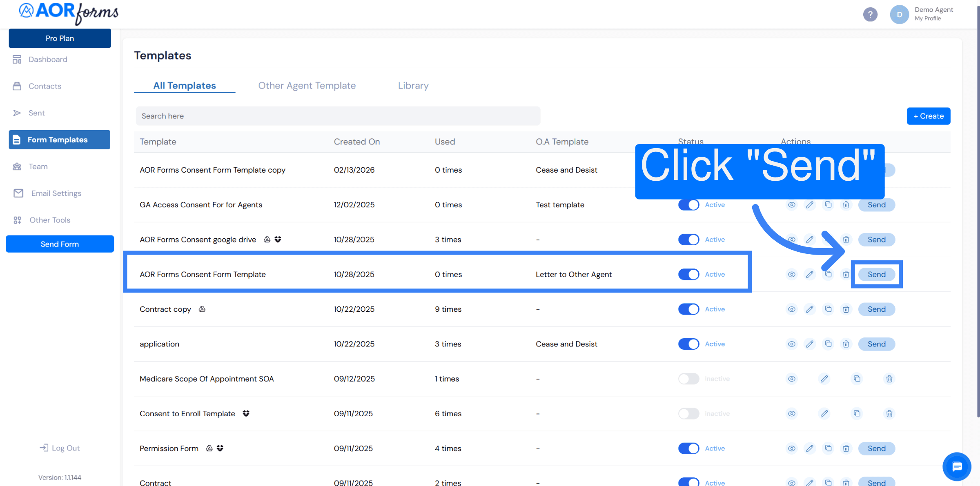Click the help question mark icon
This screenshot has width=980, height=486.
(x=870, y=15)
